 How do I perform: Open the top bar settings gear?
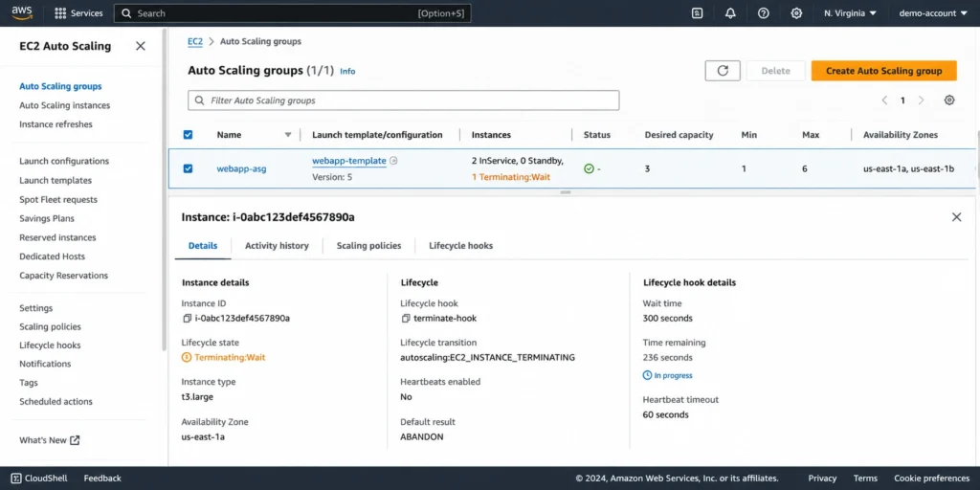796,13
